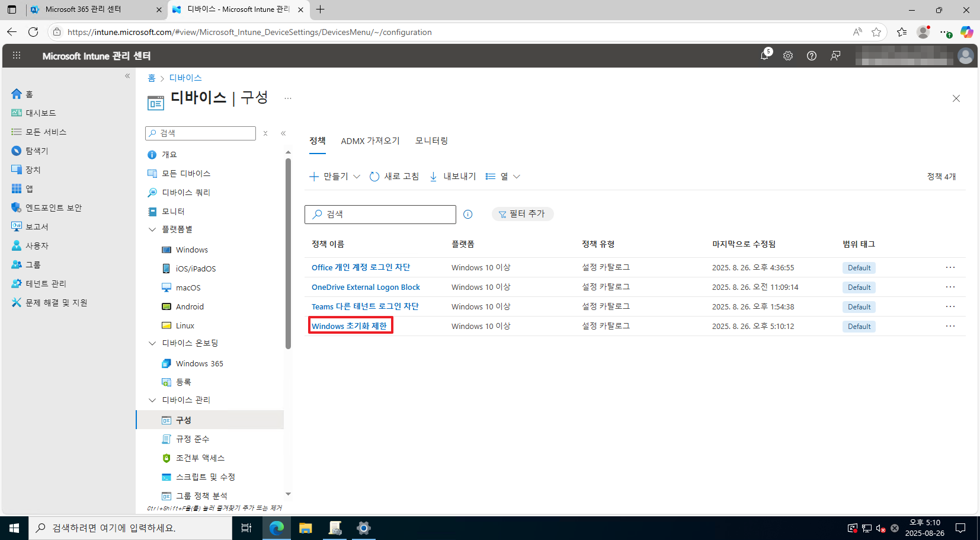Click 내보내기 button
The image size is (980, 540).
point(453,177)
